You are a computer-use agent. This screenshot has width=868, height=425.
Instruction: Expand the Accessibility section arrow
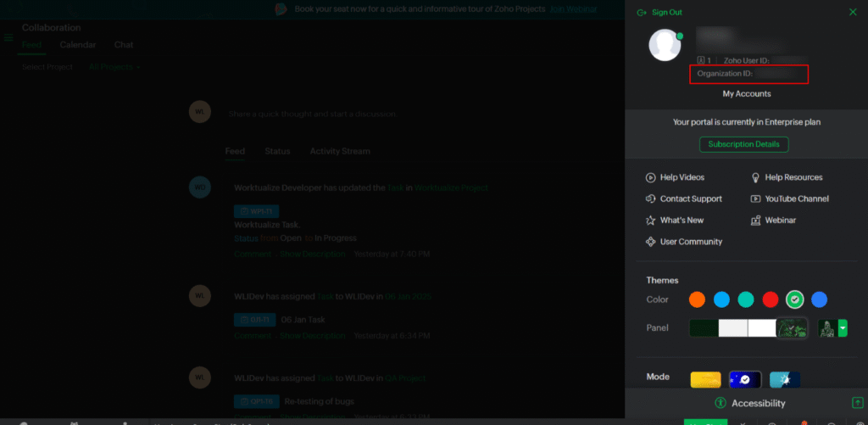[857, 403]
